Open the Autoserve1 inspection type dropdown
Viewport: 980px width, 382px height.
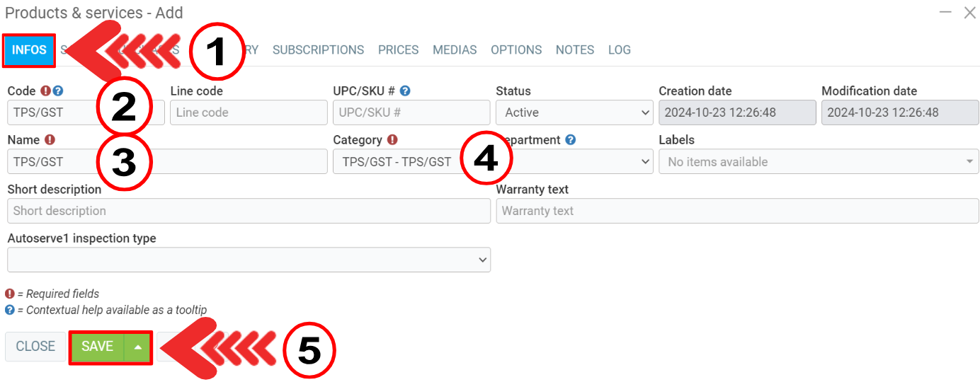click(249, 260)
